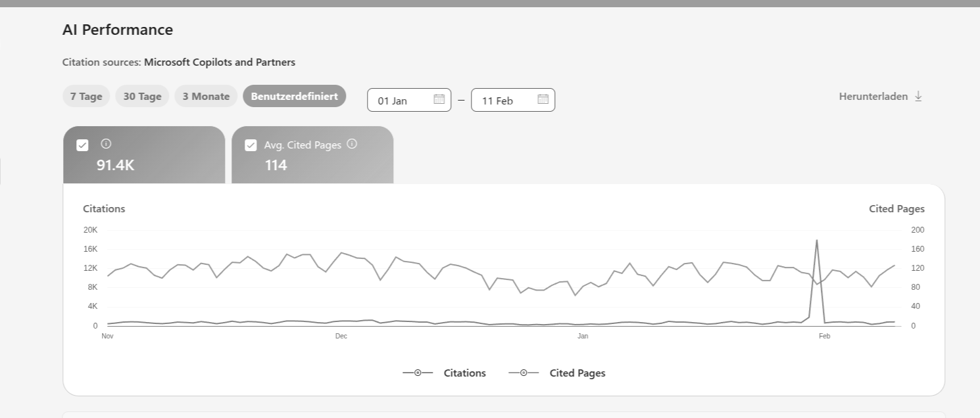Click the Cited Pages axis title
The image size is (980, 418).
(896, 209)
